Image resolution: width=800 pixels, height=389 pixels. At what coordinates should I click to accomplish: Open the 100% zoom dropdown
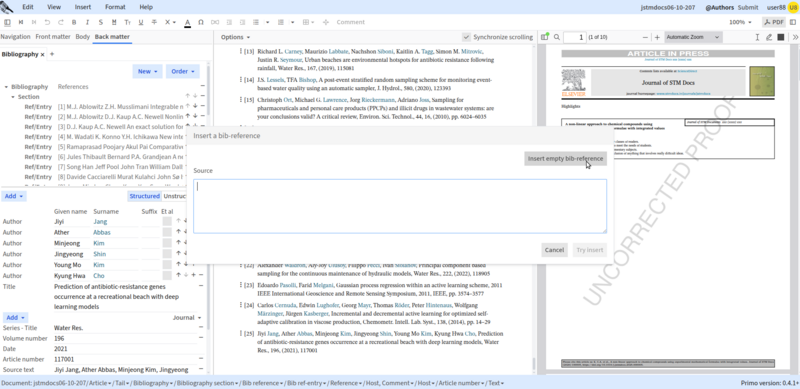point(740,22)
